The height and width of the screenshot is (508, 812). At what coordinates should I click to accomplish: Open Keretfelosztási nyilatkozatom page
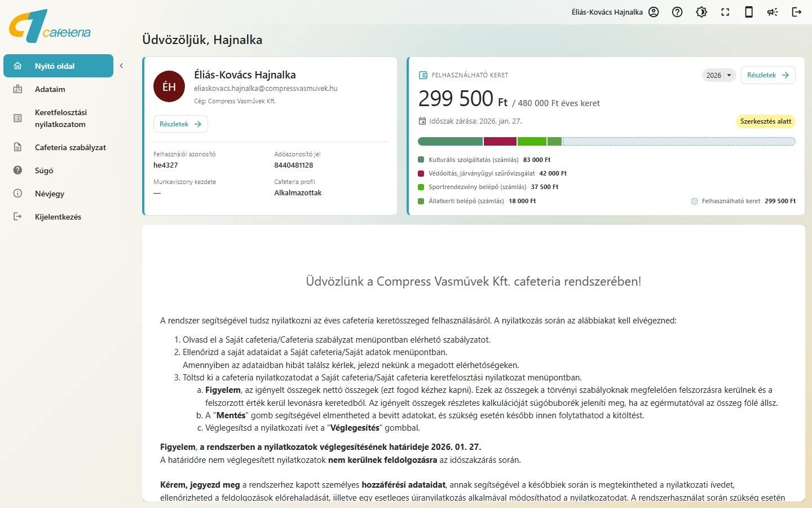[58, 119]
